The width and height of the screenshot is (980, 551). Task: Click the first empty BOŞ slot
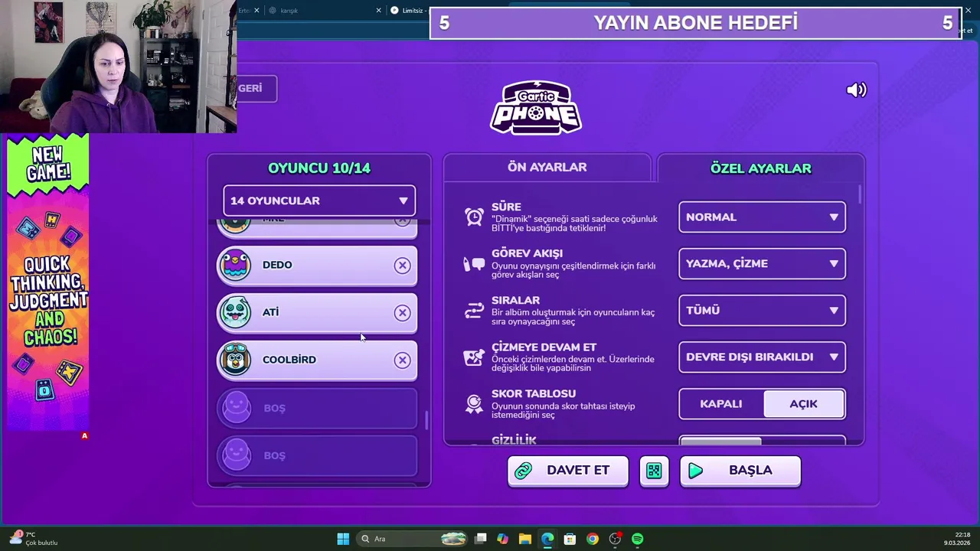click(x=317, y=408)
